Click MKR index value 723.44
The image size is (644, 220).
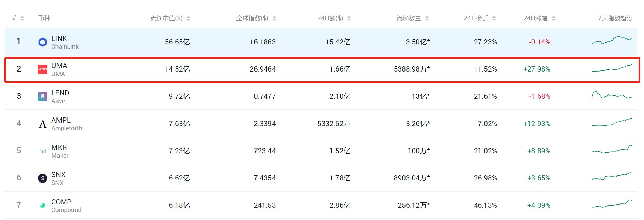point(265,151)
